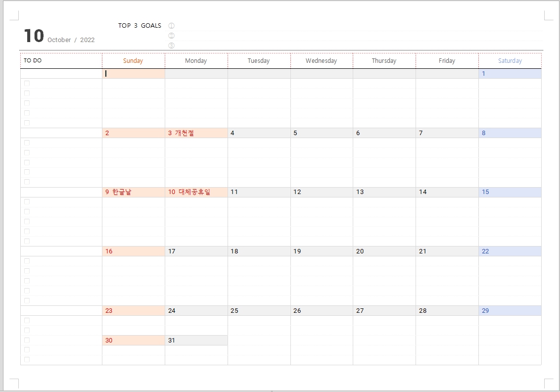Tick the first to-do checkbox beside the week of 9
This screenshot has width=560, height=392.
click(x=27, y=202)
